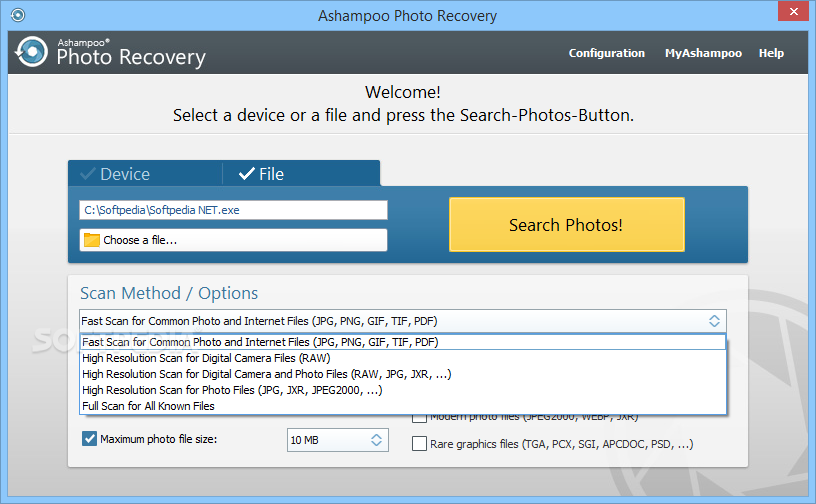Enable Rare graphics files checkbox
816x504 pixels.
pyautogui.click(x=419, y=444)
